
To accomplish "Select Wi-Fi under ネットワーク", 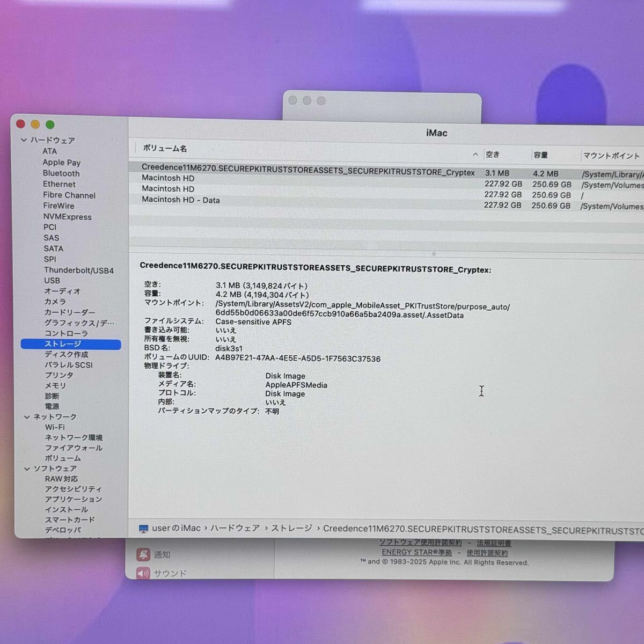I will tap(55, 427).
